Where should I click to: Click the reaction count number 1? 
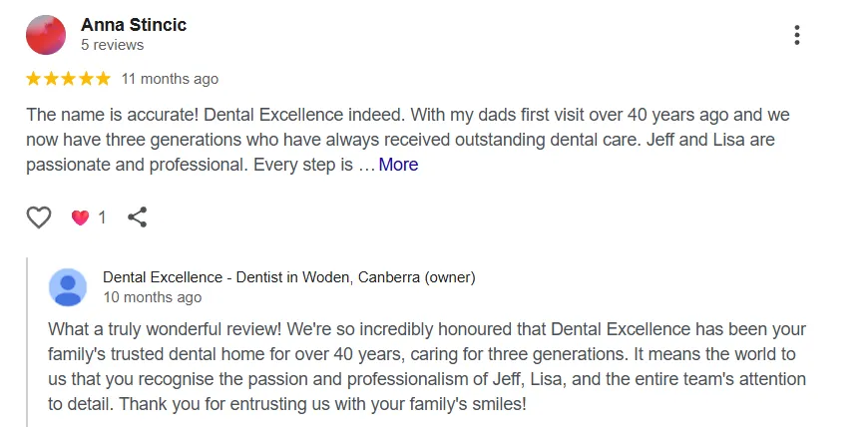point(102,217)
